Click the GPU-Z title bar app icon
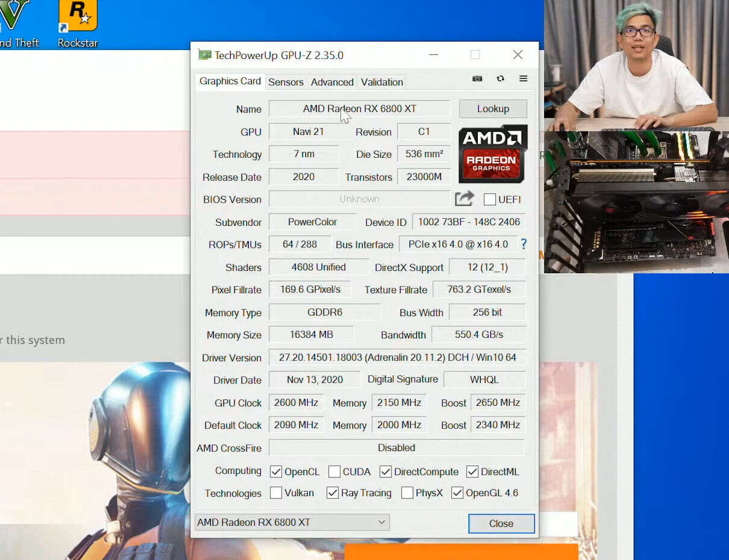 point(205,55)
